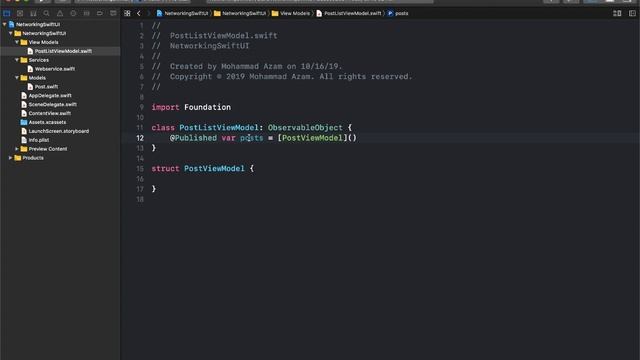Open the Debug navigator
Viewport: 640px width, 360px height.
pyautogui.click(x=87, y=13)
